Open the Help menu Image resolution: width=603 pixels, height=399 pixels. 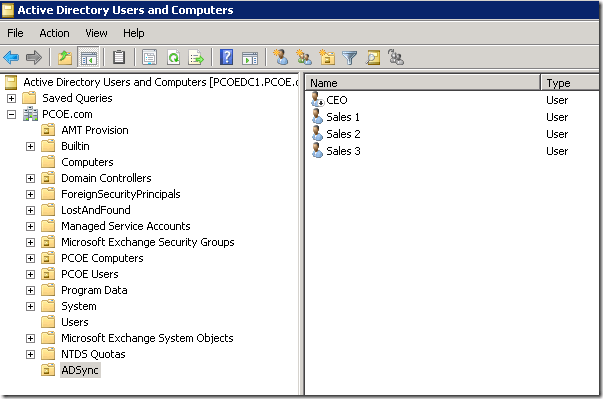(x=133, y=33)
